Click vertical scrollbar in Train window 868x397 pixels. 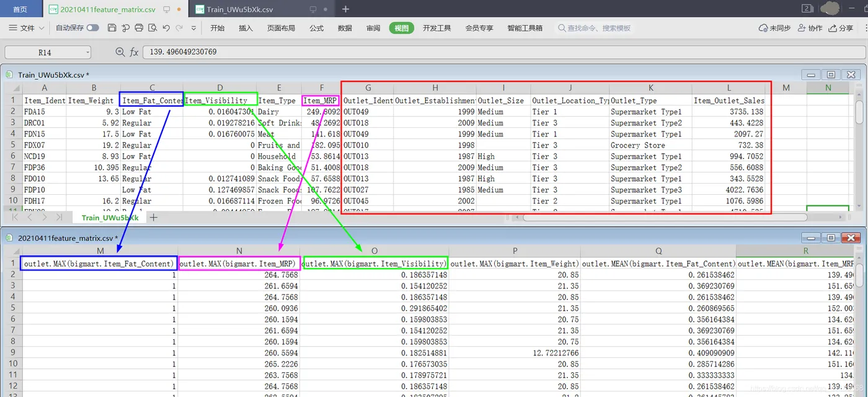tap(859, 112)
